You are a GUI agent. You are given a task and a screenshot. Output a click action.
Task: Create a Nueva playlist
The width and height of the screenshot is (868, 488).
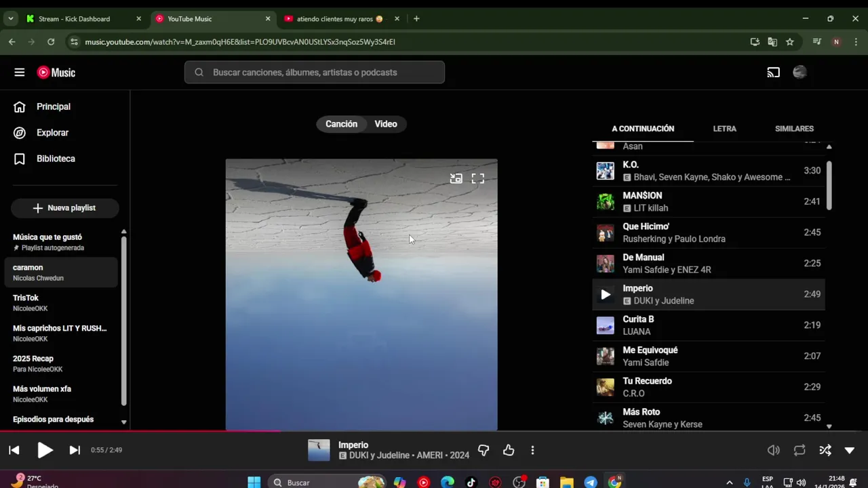coord(64,208)
